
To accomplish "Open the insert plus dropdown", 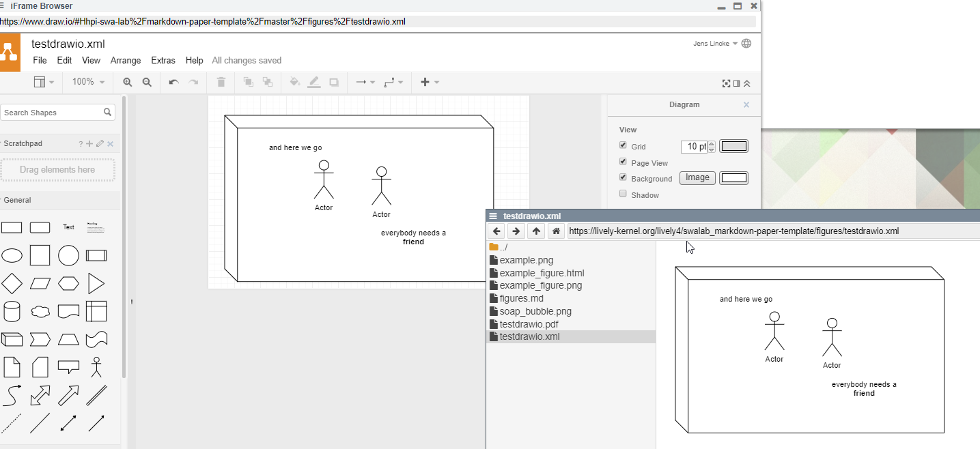I will [x=430, y=82].
